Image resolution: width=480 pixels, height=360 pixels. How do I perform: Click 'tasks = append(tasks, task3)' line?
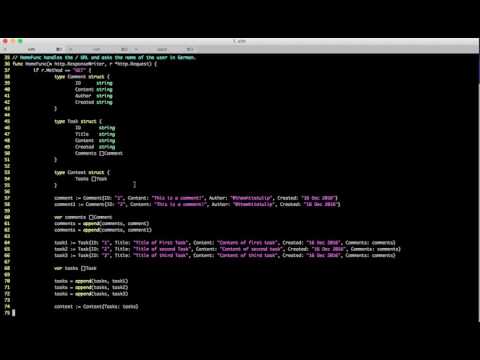(x=91, y=294)
